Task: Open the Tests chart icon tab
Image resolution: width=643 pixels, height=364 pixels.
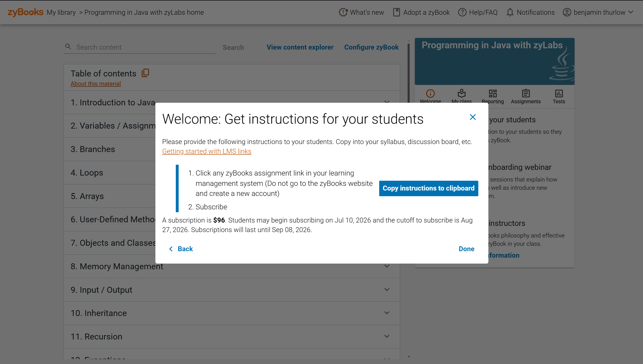Action: point(559,93)
